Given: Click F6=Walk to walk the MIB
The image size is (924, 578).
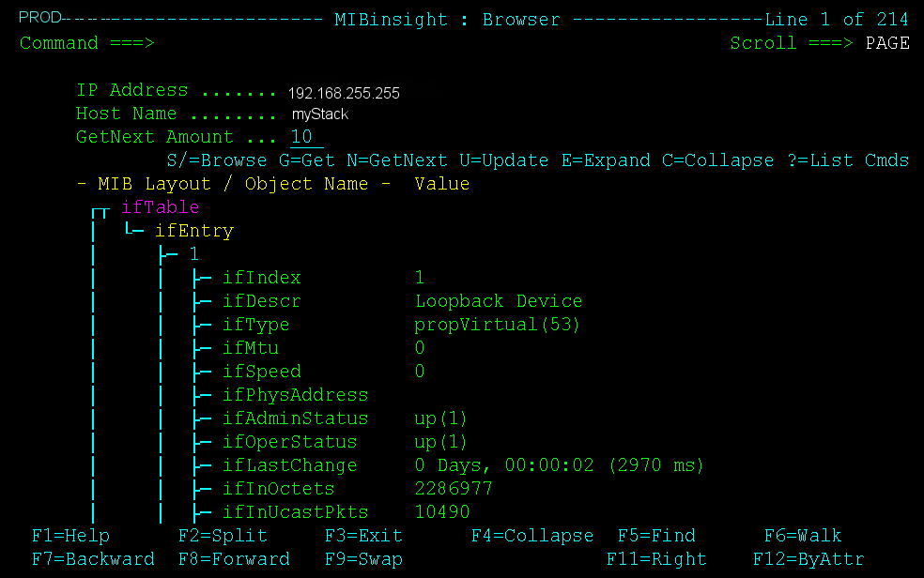Looking at the screenshot, I should point(803,535).
